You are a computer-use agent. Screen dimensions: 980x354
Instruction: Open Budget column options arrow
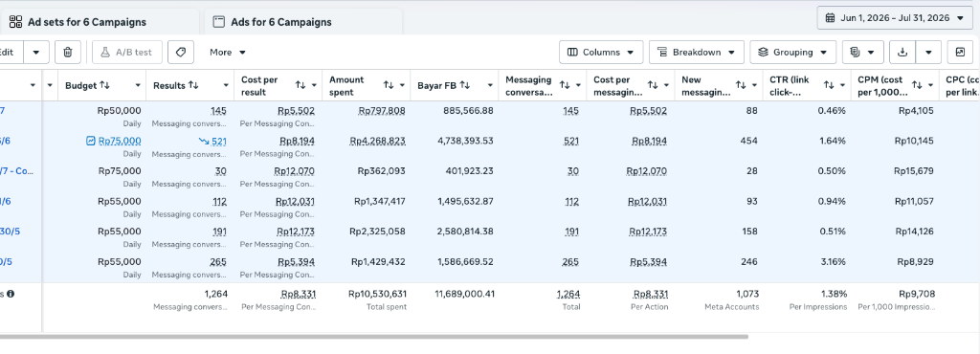(x=138, y=85)
